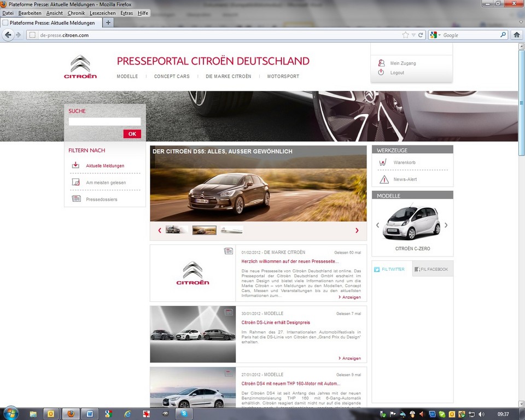
Task: Open Microsoft Word from the taskbar
Action: pos(90,414)
